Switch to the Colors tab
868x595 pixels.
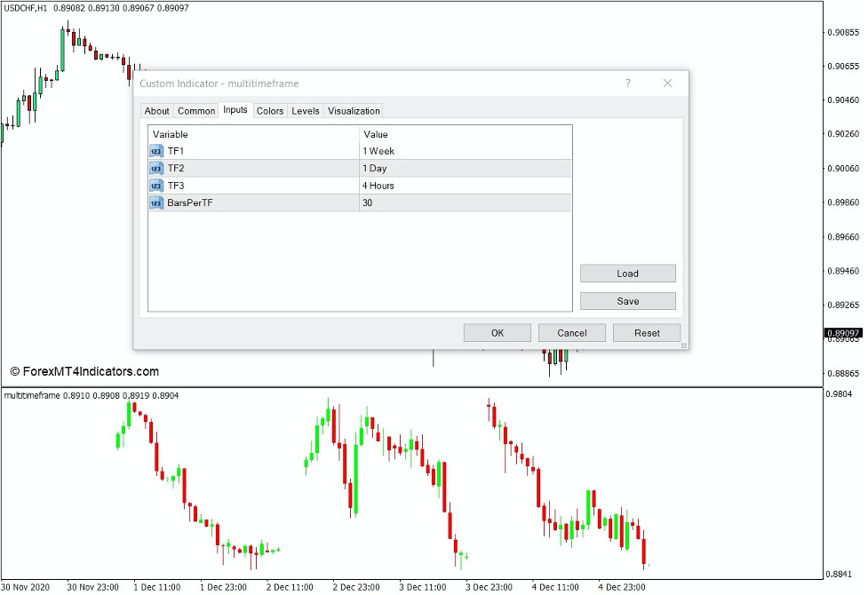269,110
